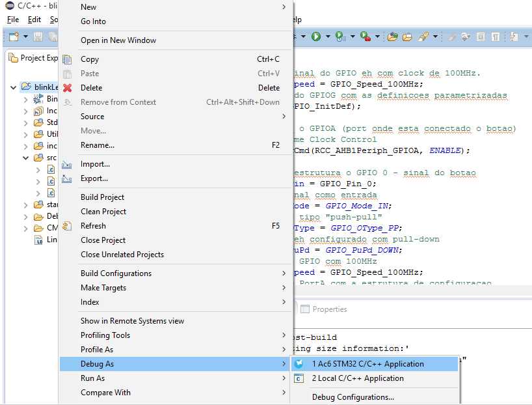Click the New wizard icon in toolbar
This screenshot has height=405, width=532.
click(13, 37)
